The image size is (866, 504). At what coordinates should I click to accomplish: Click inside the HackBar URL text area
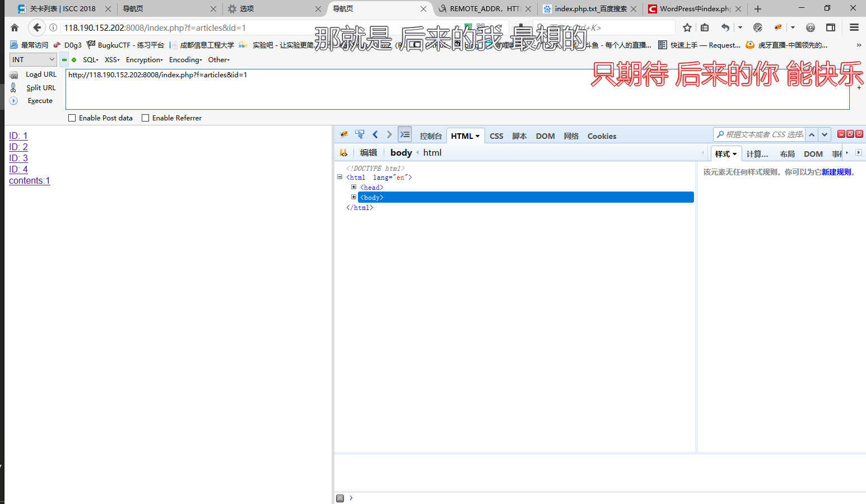click(x=457, y=89)
